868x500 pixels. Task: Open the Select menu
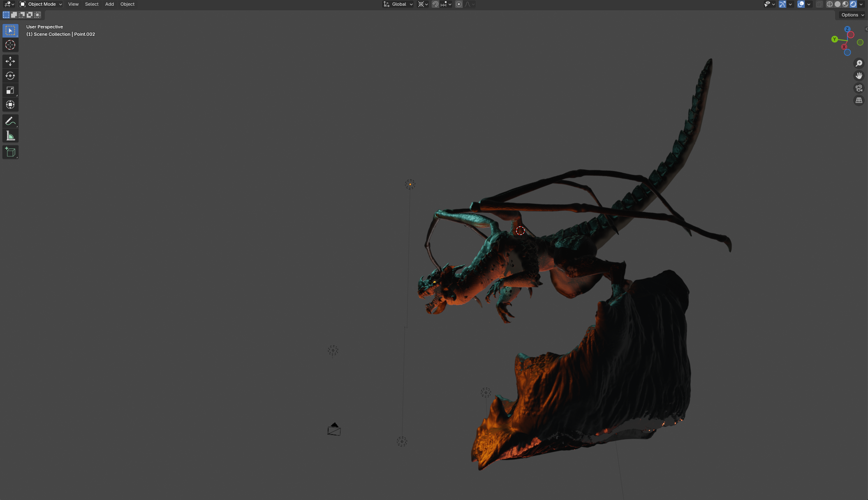92,4
